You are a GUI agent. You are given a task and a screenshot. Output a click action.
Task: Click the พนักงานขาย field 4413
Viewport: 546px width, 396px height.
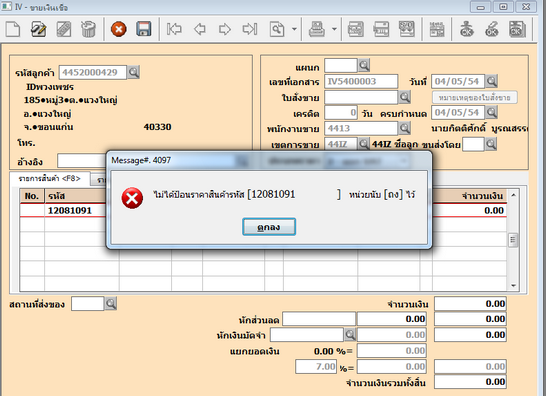(x=361, y=129)
